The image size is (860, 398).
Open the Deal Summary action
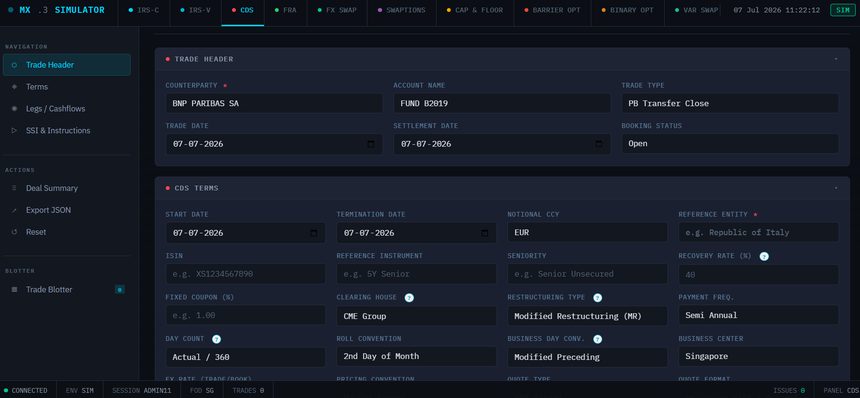tap(66, 188)
